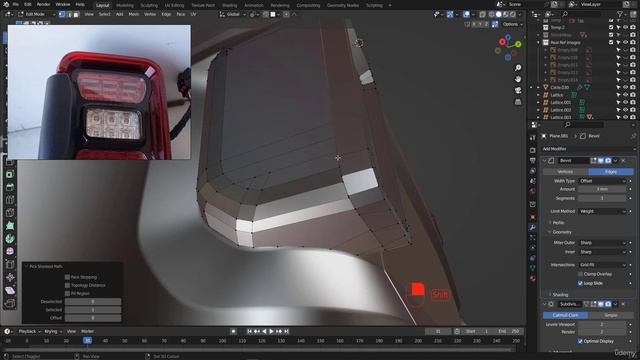Hide Lattice.001 with its eye icon

(625, 102)
